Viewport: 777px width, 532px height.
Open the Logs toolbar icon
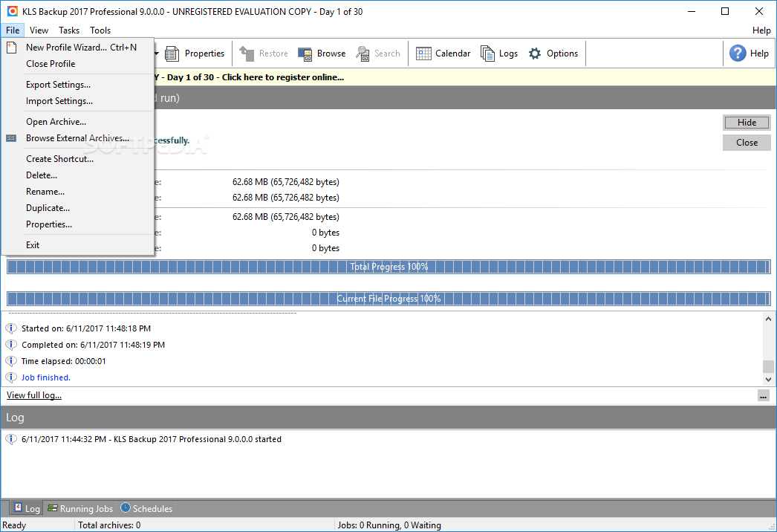point(487,53)
